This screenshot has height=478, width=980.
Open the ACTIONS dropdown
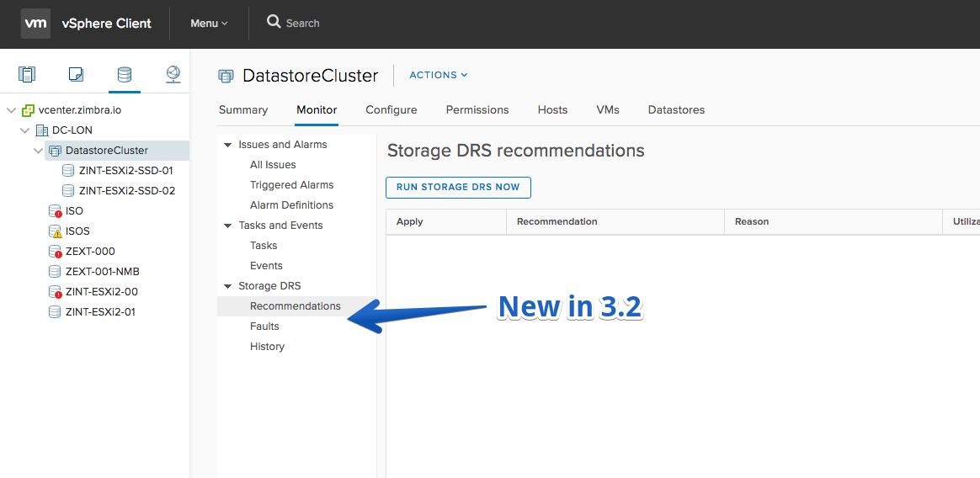tap(438, 75)
